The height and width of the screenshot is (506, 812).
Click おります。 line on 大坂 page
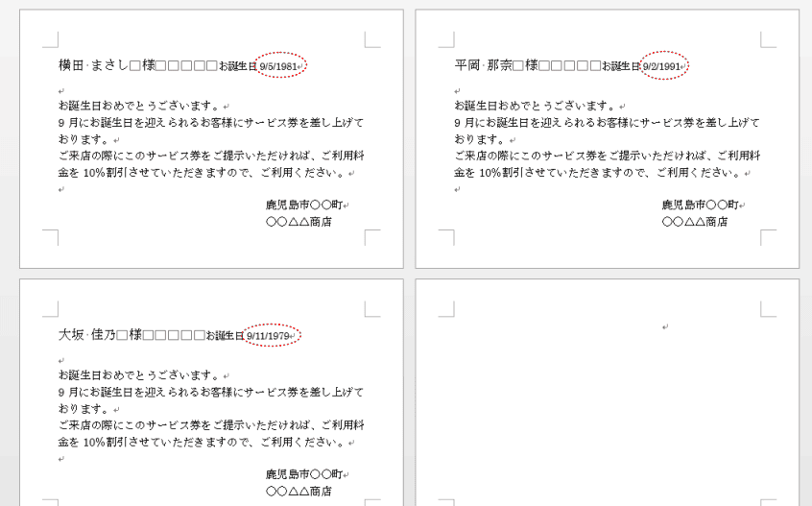click(85, 409)
